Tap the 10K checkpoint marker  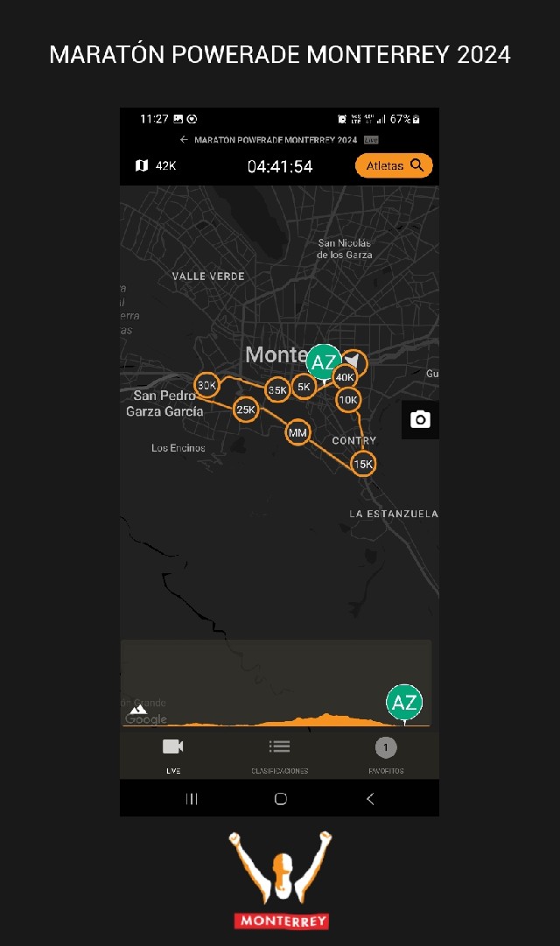(x=348, y=399)
